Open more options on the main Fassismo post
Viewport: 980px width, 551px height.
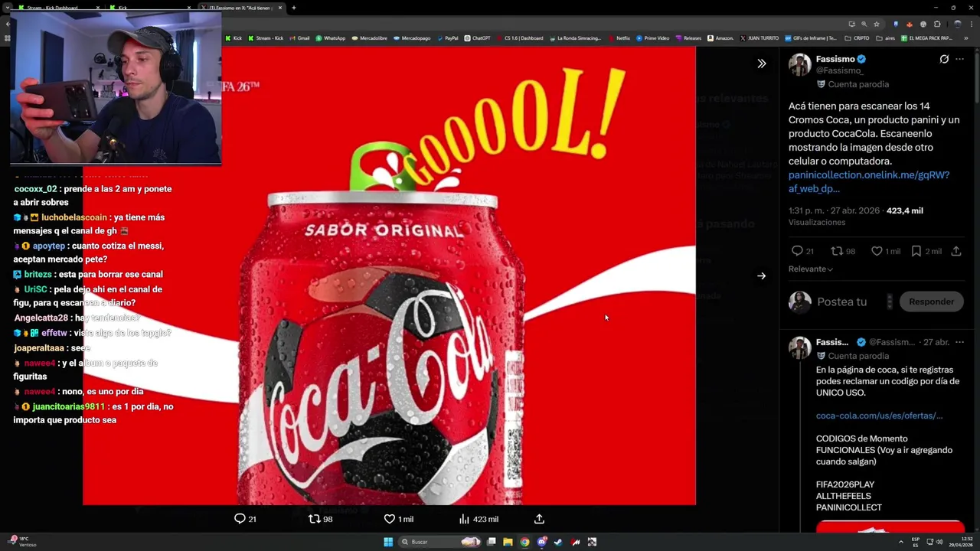959,59
